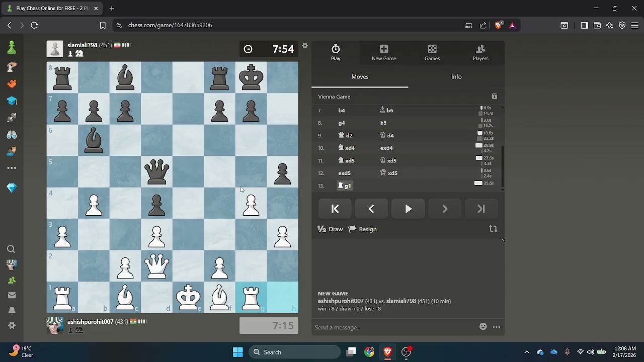Open sidebar settings gear icon
644x362 pixels.
pos(12,325)
